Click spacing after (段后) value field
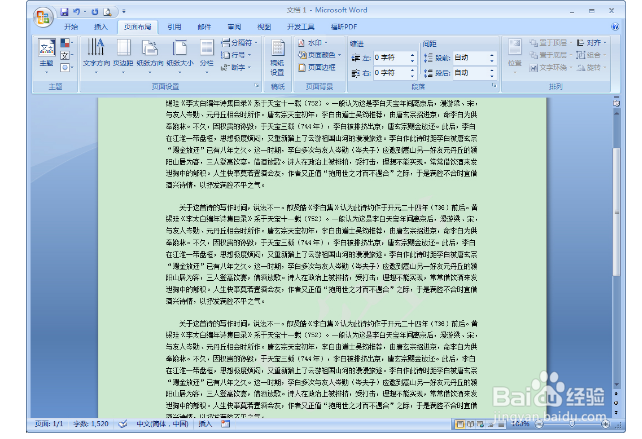 click(470, 73)
